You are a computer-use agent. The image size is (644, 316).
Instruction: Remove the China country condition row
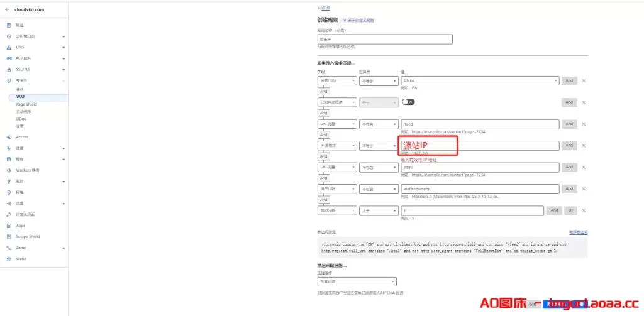(584, 81)
